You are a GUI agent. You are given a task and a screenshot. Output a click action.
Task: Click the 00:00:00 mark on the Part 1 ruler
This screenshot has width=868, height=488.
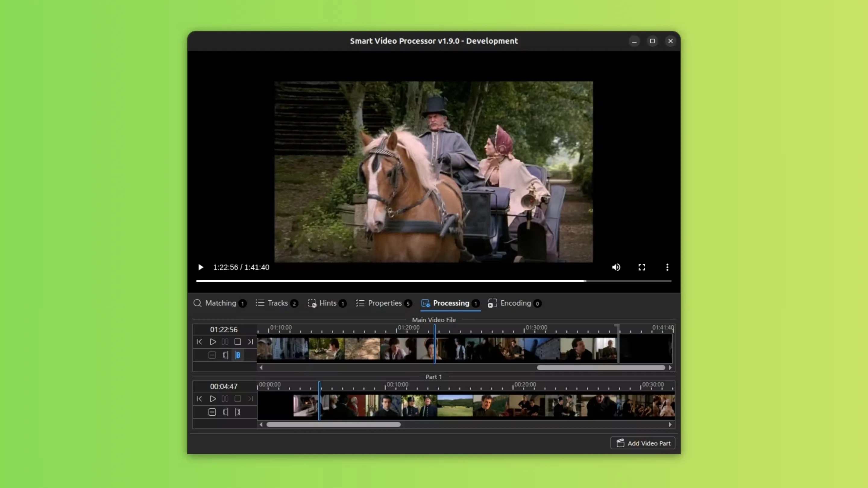tap(269, 384)
